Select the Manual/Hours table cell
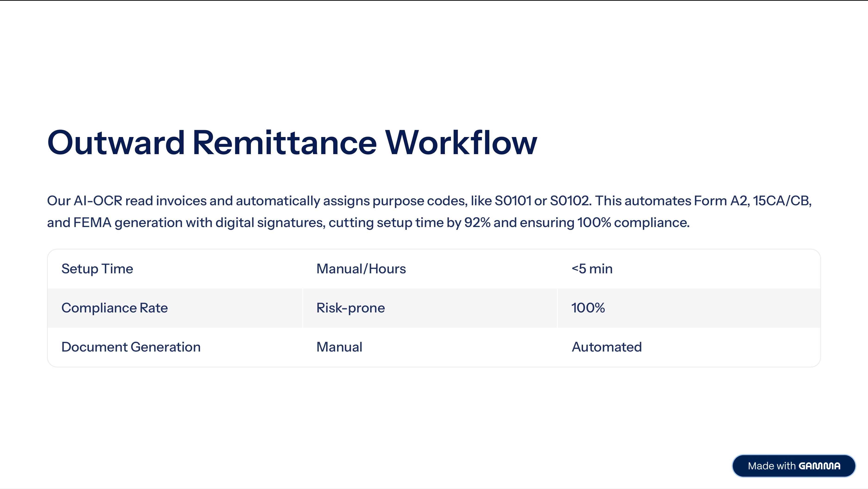This screenshot has height=489, width=868. (x=361, y=269)
